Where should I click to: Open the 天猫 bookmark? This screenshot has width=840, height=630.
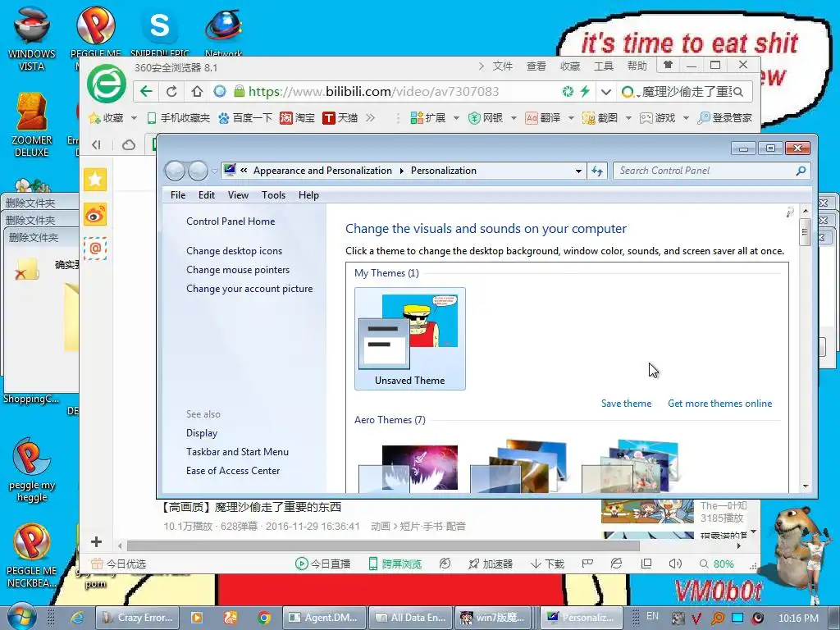tap(340, 118)
